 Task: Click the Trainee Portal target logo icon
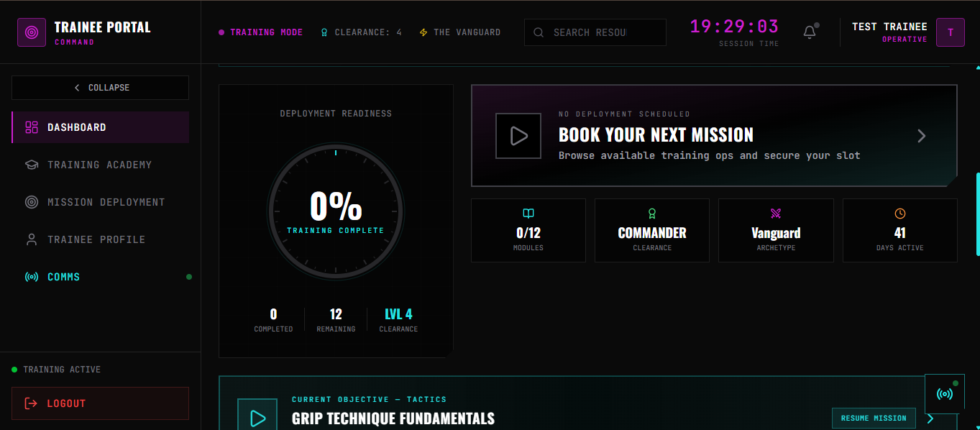pyautogui.click(x=32, y=32)
